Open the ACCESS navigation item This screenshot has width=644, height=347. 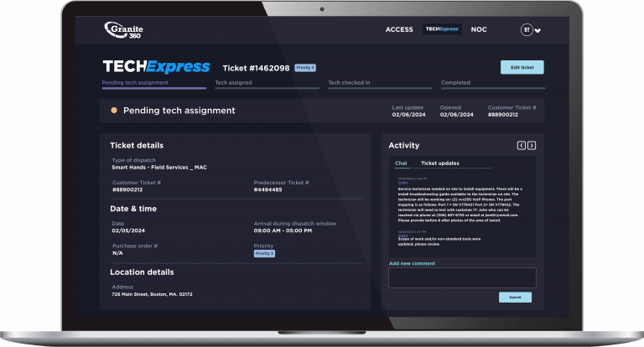click(399, 29)
